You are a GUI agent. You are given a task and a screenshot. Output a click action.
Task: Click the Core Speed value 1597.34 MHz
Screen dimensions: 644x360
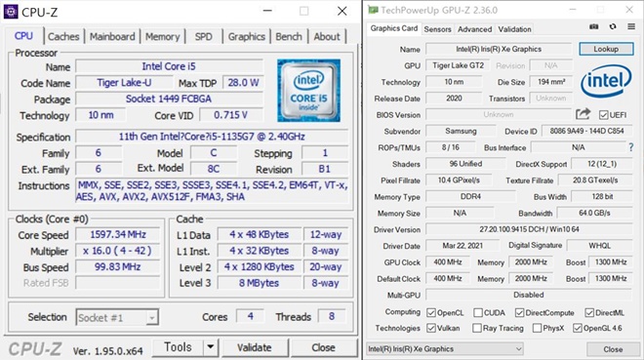tap(118, 234)
